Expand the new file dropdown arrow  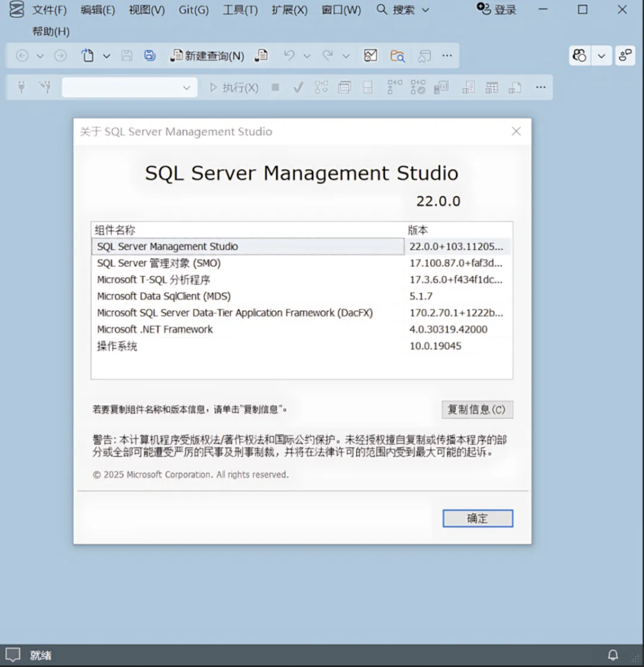(106, 56)
